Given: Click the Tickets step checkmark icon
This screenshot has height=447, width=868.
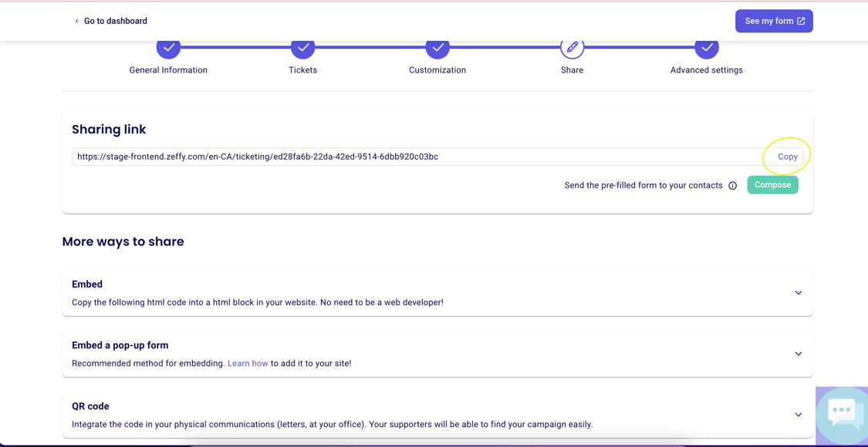Looking at the screenshot, I should 302,49.
